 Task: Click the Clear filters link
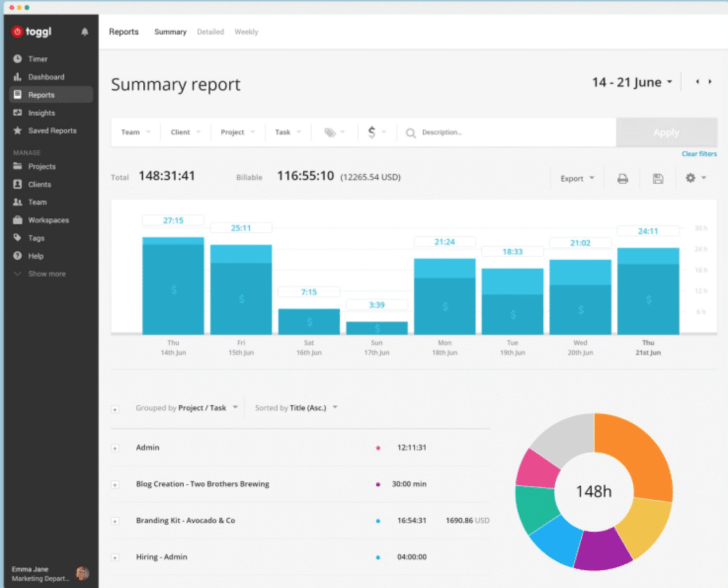699,154
